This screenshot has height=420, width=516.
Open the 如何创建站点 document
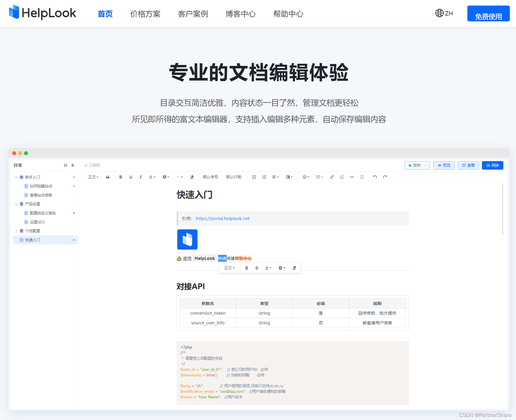tap(41, 186)
